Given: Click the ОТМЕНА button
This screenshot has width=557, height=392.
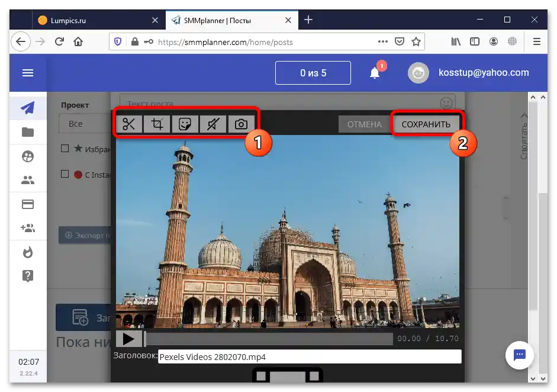Looking at the screenshot, I should [x=365, y=124].
